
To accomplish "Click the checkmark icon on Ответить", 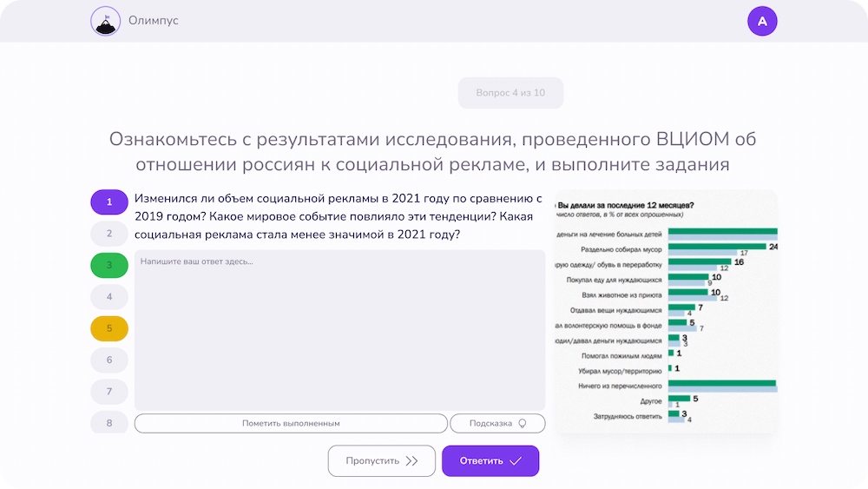I will (516, 460).
